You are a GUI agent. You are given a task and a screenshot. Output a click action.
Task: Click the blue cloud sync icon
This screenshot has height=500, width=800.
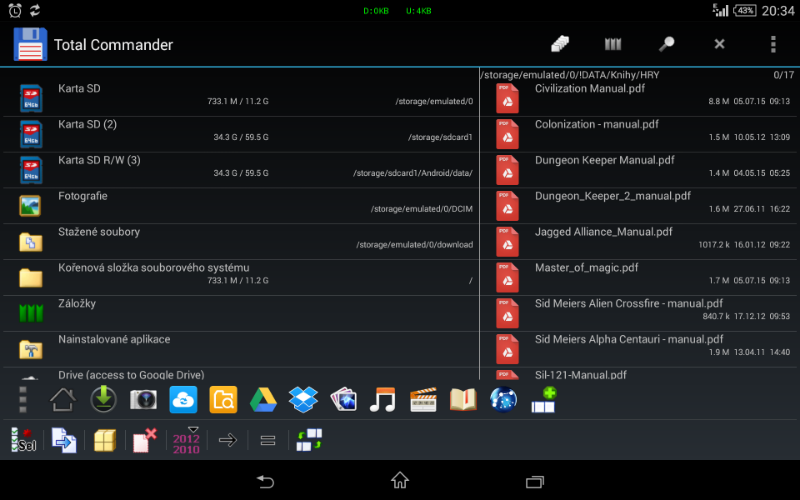pos(183,399)
